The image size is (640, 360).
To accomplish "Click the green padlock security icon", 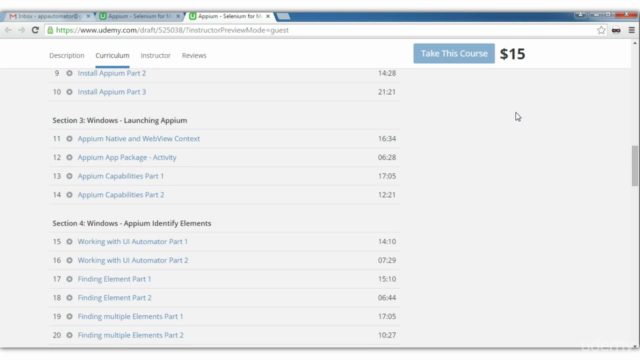I will 50,30.
